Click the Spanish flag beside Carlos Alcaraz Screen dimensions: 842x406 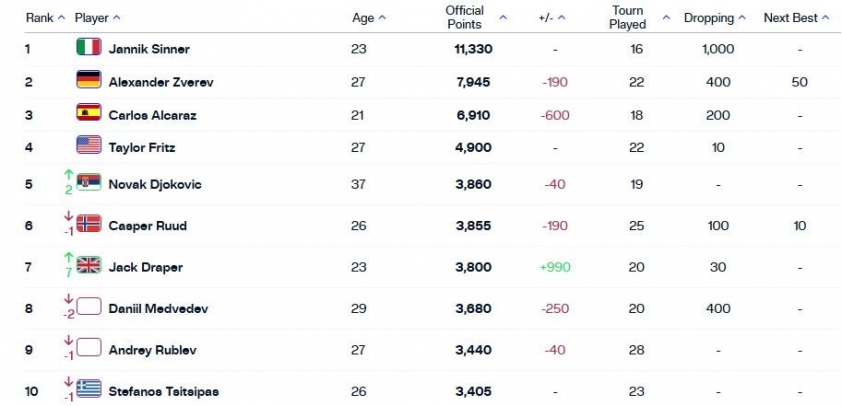[89, 112]
